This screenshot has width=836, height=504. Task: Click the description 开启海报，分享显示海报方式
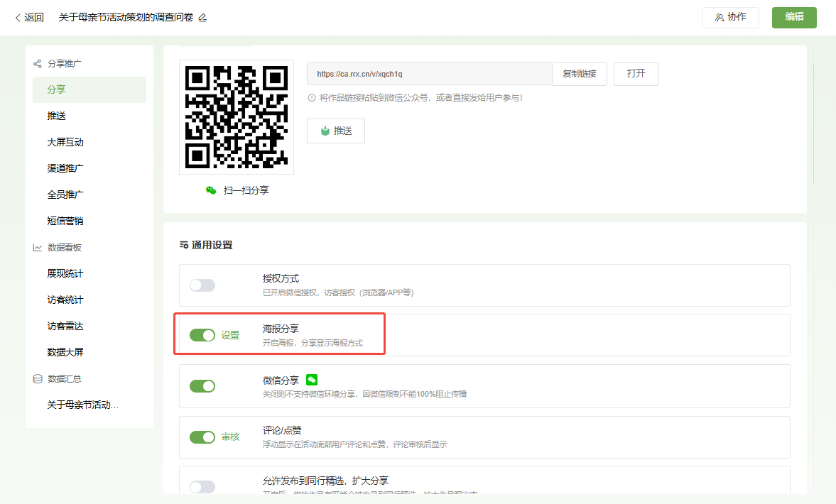coord(313,343)
